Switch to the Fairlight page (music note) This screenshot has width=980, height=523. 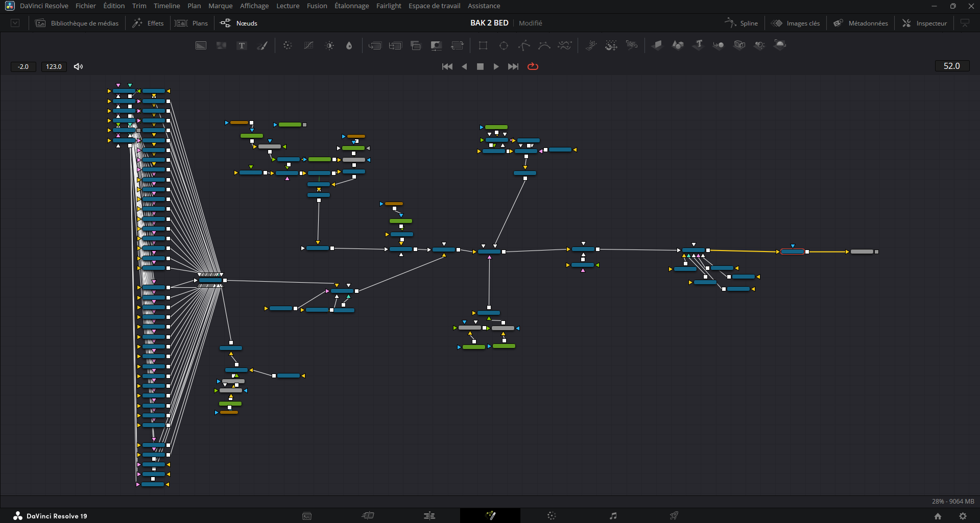click(613, 515)
